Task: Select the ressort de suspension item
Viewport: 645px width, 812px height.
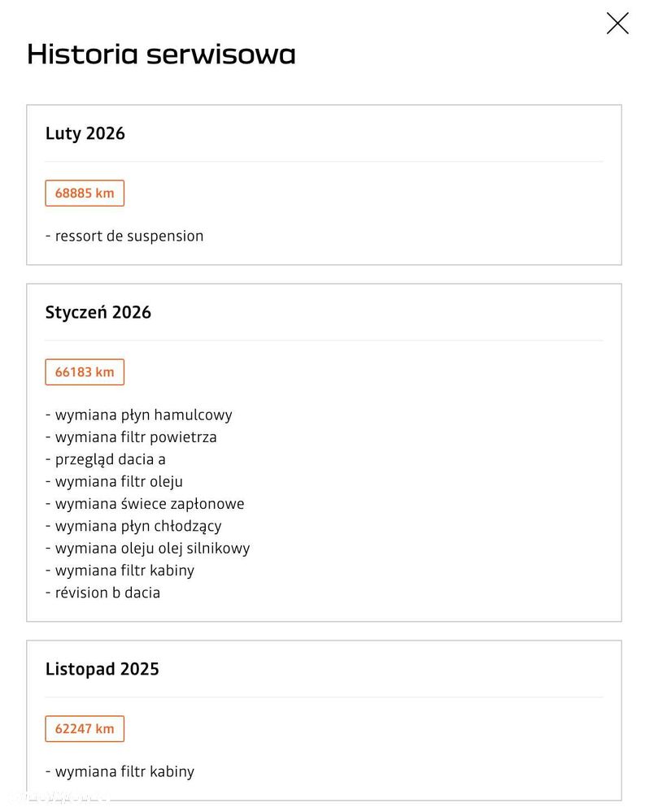Action: click(x=124, y=237)
